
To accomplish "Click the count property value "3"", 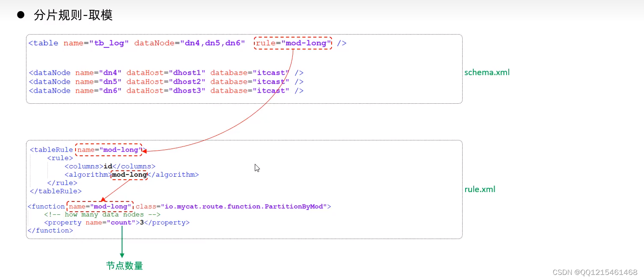I will [x=142, y=223].
